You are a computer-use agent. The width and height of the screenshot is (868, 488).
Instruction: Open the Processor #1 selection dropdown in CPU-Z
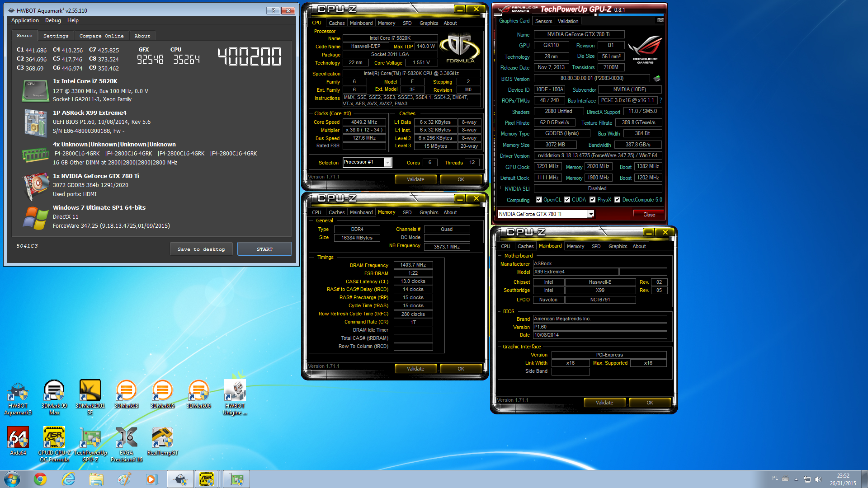tap(387, 162)
